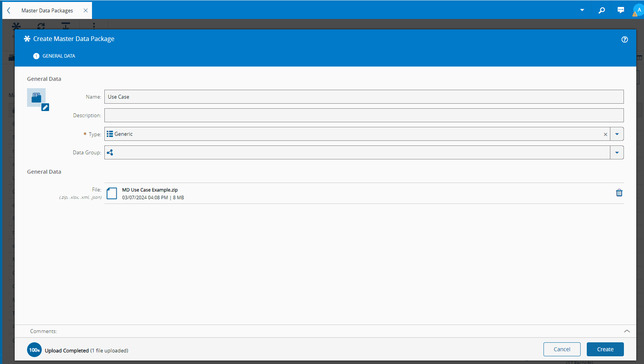Click the 100% upload progress indicator

click(x=34, y=350)
